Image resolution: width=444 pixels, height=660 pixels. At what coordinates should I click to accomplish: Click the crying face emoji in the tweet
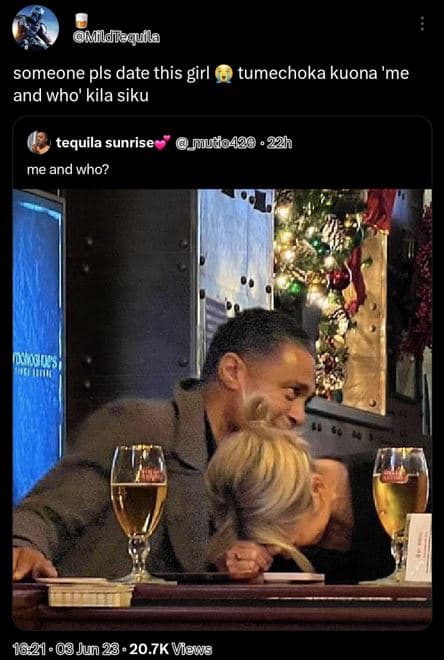click(223, 74)
